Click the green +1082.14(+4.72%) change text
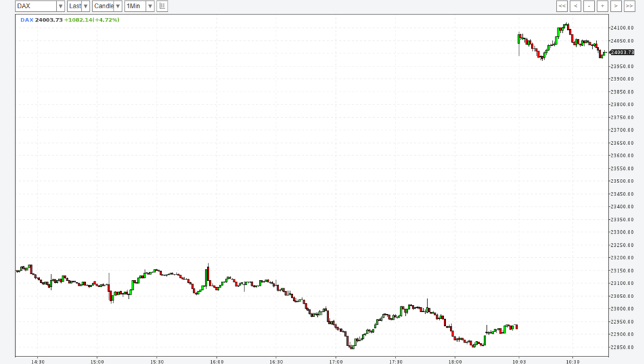The height and width of the screenshot is (364, 644). tap(91, 20)
